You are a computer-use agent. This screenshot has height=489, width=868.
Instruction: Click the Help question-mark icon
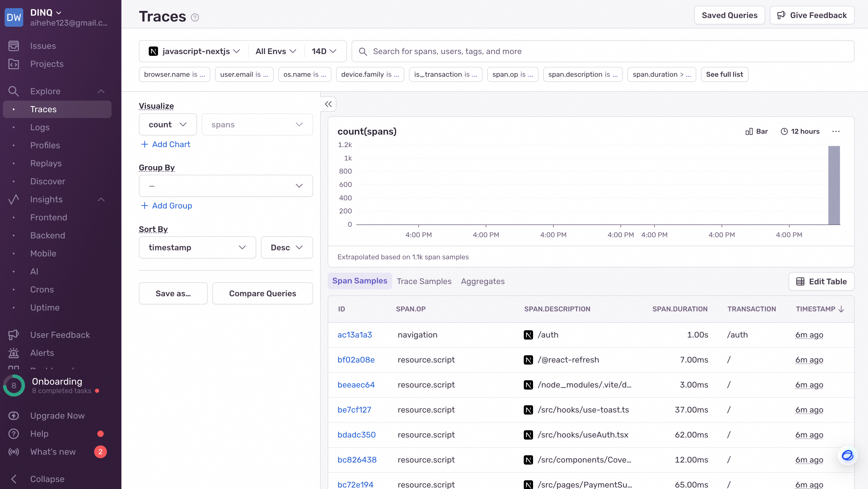pyautogui.click(x=13, y=434)
